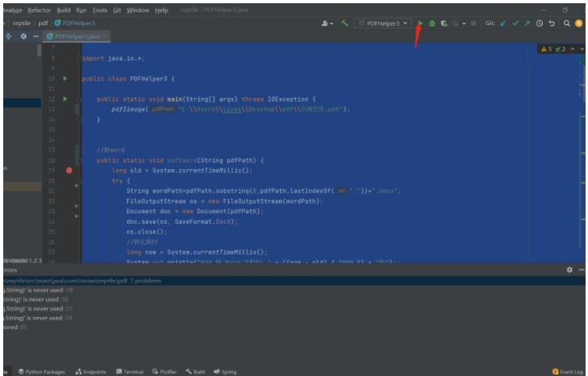Click the disabled Stop square button

point(473,23)
